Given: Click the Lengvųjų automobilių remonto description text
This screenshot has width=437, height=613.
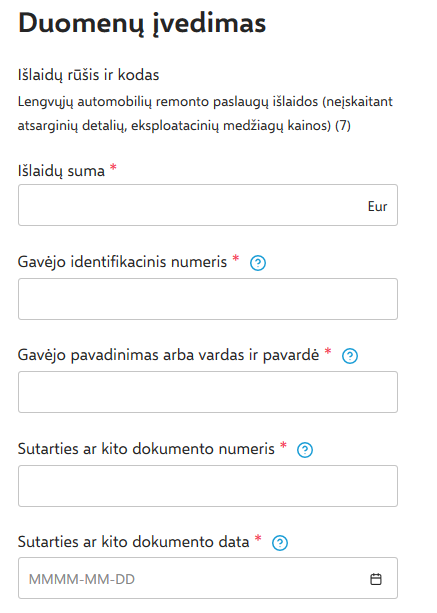Looking at the screenshot, I should pyautogui.click(x=205, y=114).
